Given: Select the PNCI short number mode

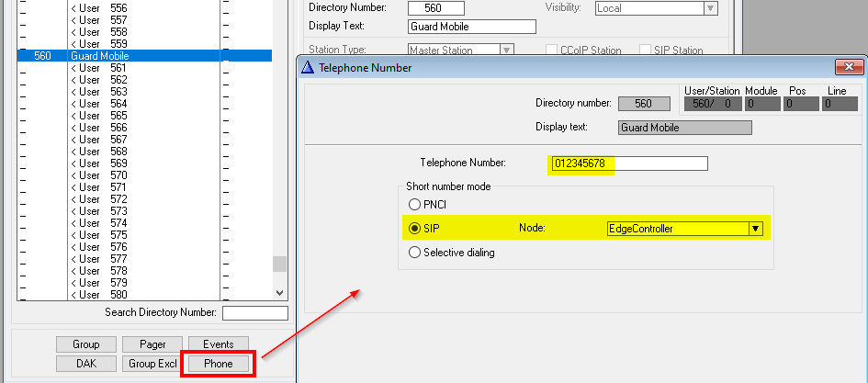Looking at the screenshot, I should tap(414, 204).
